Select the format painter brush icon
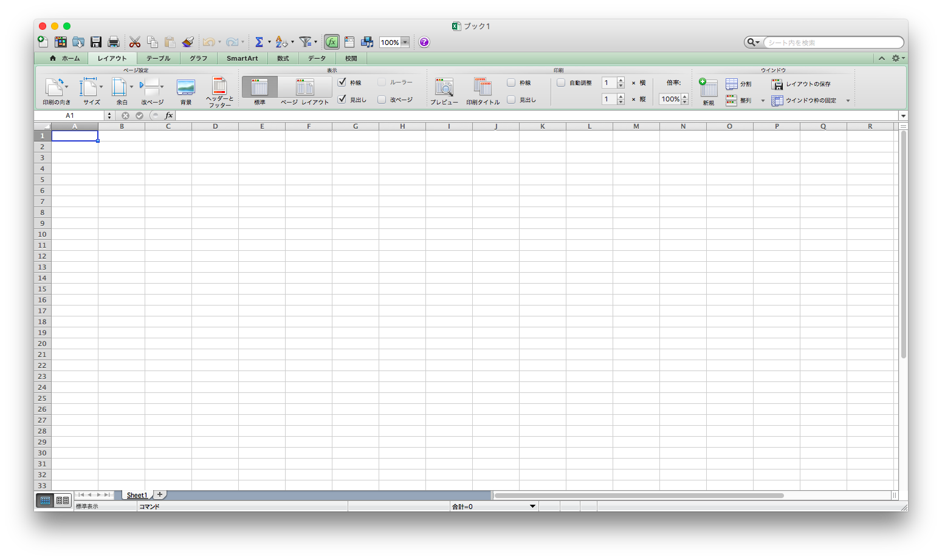 188,42
